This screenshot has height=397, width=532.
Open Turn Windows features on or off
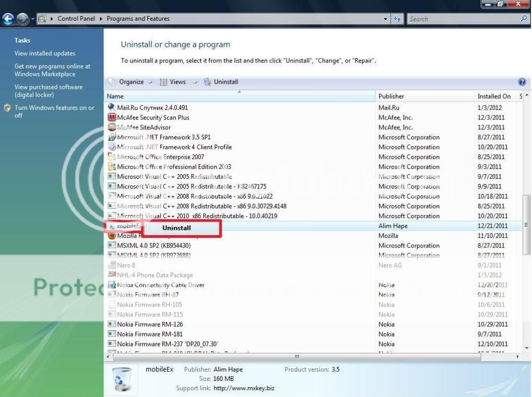tap(54, 112)
